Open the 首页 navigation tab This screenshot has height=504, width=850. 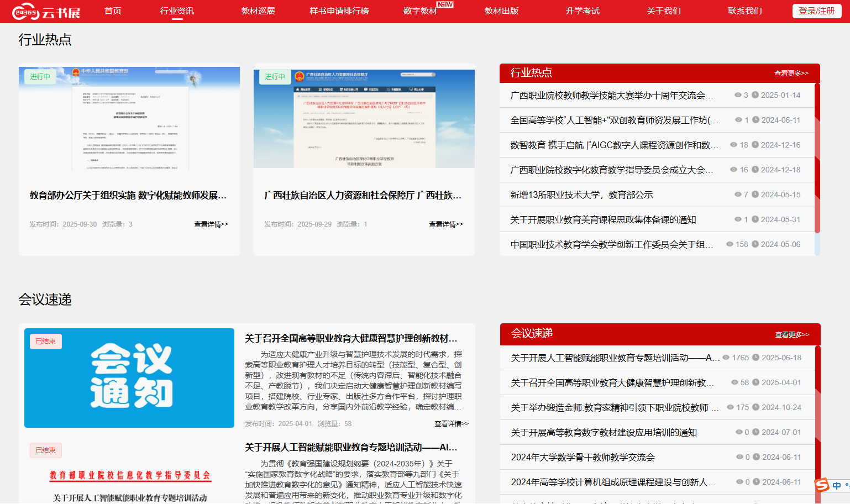tap(113, 11)
